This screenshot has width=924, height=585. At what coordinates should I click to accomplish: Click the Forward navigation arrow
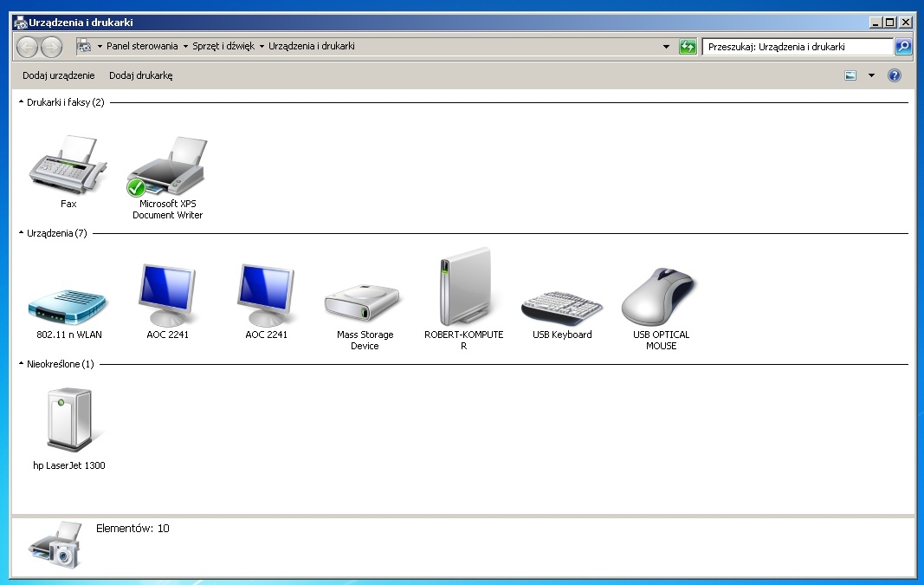(x=51, y=47)
